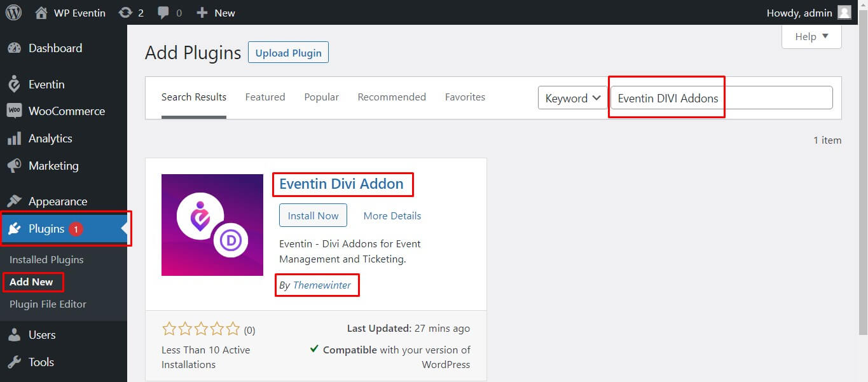Click the Upload Plugin button
Screen dimensions: 868x382
[287, 52]
